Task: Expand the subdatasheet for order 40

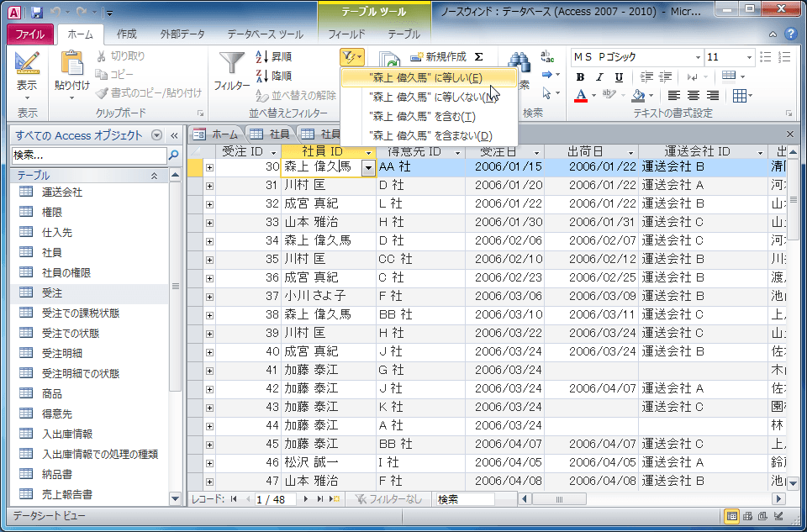Action: click(x=209, y=352)
